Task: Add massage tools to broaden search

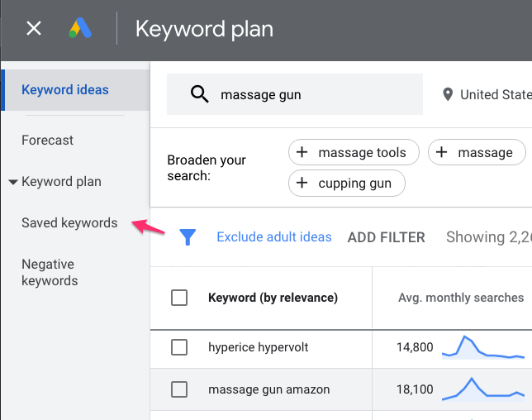Action: click(354, 152)
